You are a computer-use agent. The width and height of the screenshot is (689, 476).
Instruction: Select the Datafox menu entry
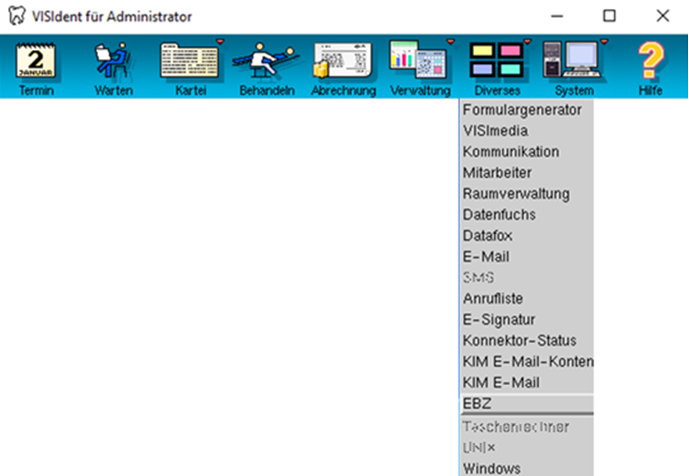tap(526, 236)
